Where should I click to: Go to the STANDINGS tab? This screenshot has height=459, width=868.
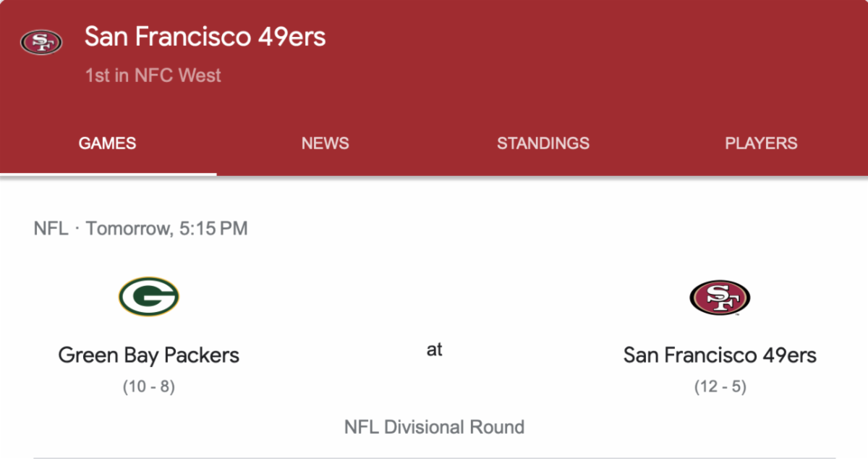542,143
